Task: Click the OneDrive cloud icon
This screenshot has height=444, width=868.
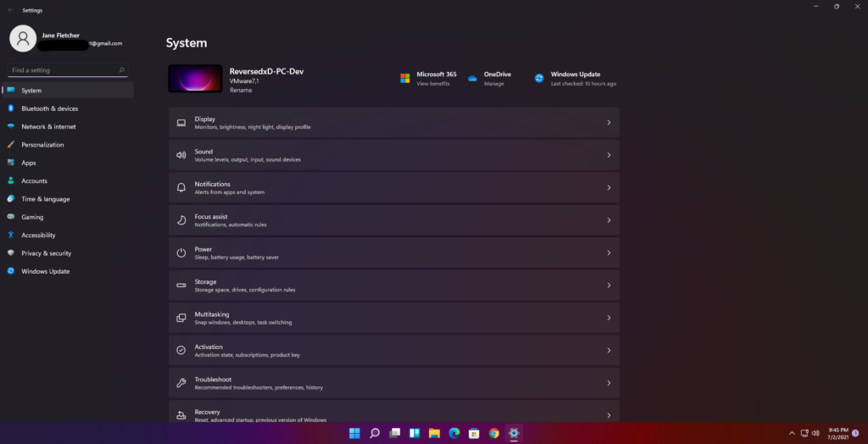Action: pos(472,79)
